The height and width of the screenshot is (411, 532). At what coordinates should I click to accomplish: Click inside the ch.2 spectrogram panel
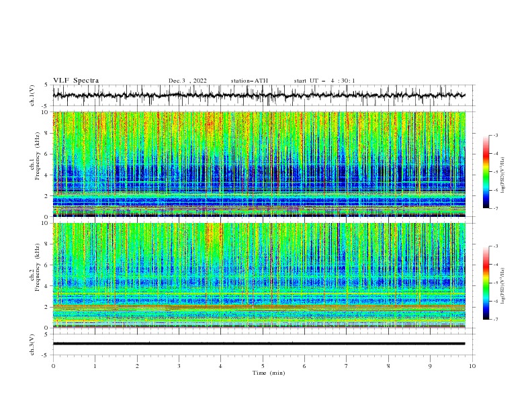[x=259, y=275]
